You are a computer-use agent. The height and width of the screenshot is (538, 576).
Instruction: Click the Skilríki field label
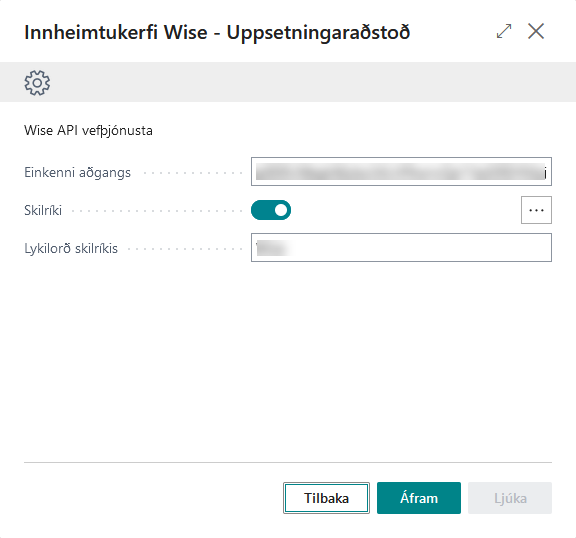click(43, 210)
